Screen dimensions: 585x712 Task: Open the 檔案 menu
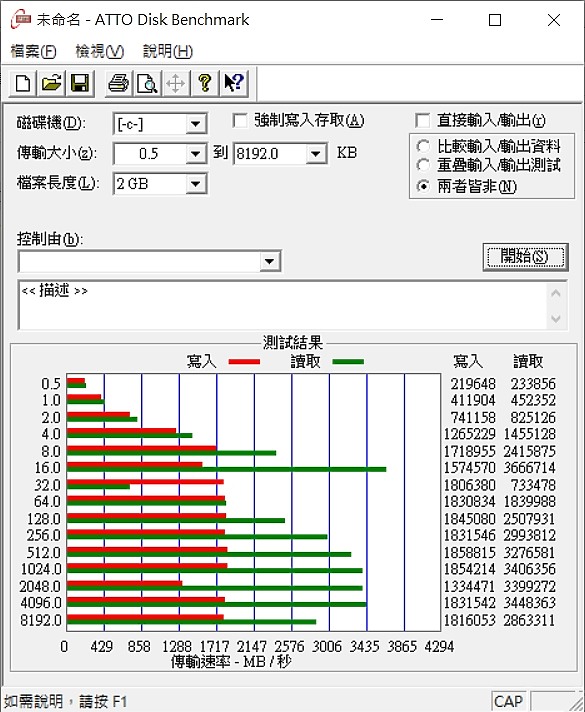33,51
